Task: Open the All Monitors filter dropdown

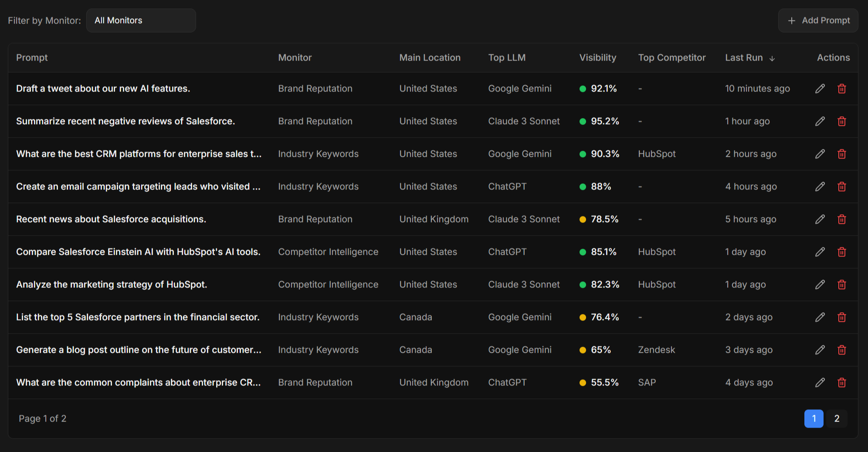Action: coord(141,20)
